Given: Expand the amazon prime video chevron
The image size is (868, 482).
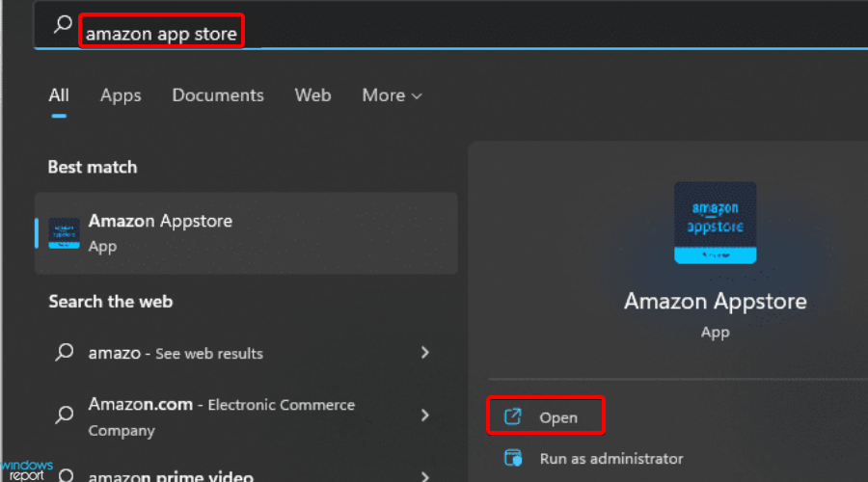Looking at the screenshot, I should pyautogui.click(x=424, y=475).
